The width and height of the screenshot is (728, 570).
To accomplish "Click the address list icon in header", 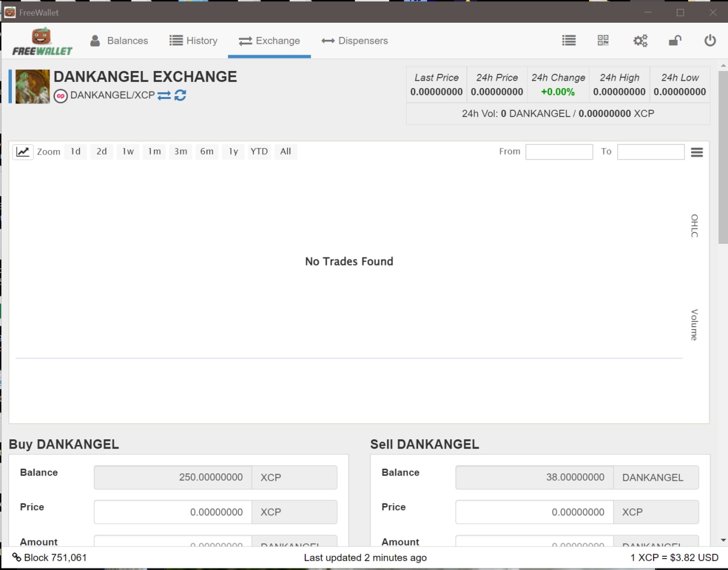I will tap(569, 40).
